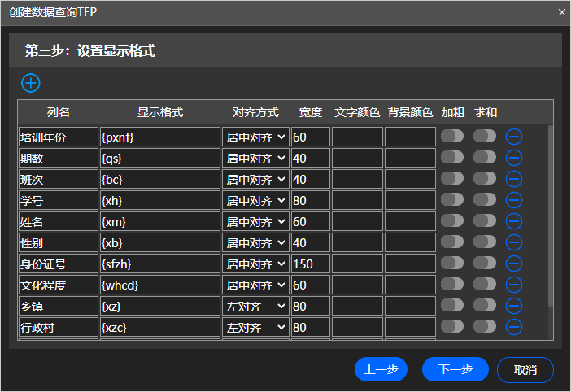Edit 显示格式 field containing {xh}
Viewport: 571px width, 392px height.
point(159,200)
